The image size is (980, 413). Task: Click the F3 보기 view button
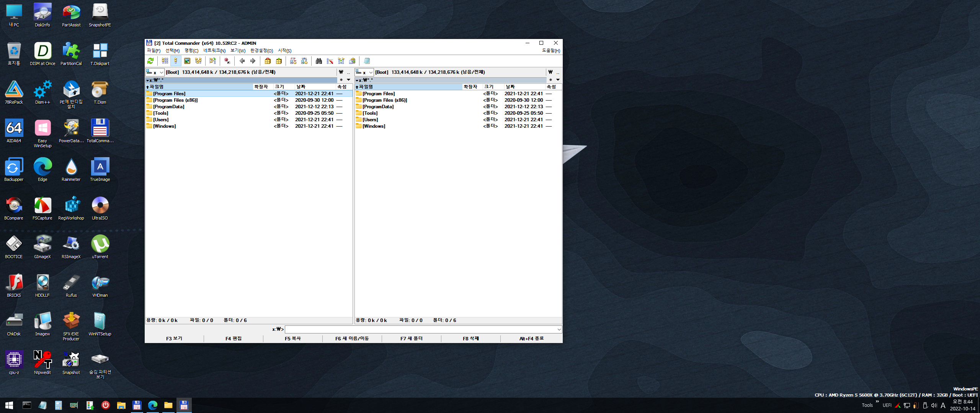click(174, 338)
